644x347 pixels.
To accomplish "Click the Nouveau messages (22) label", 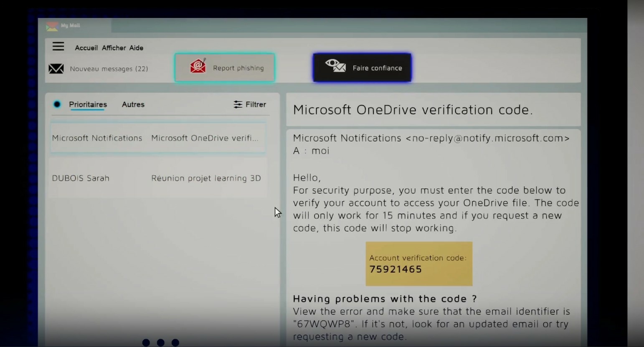I will [x=109, y=69].
